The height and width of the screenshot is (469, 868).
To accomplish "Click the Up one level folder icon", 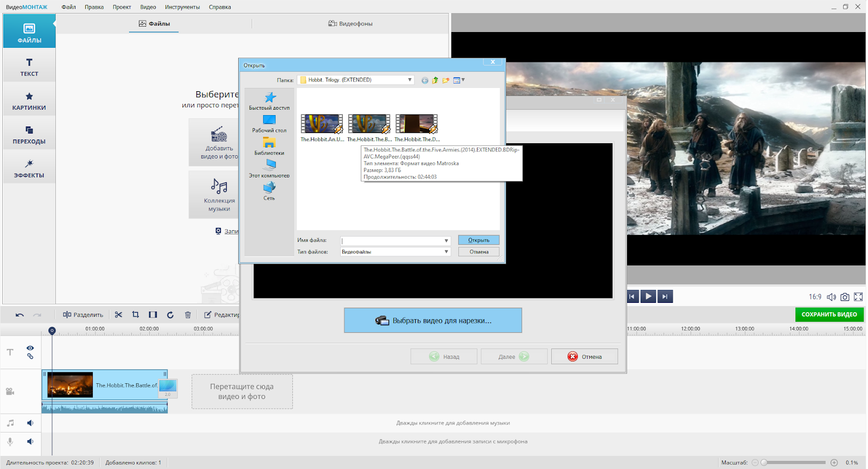I will [x=435, y=80].
